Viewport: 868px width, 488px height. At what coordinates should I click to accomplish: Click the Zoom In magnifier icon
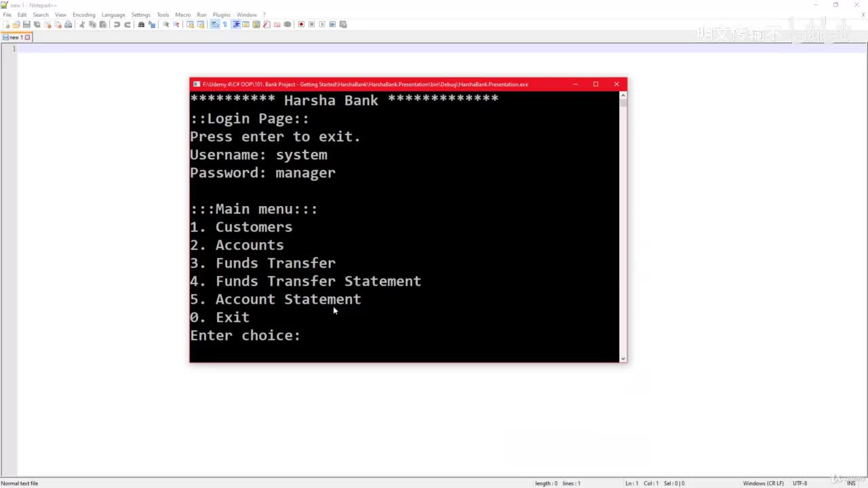pyautogui.click(x=165, y=24)
